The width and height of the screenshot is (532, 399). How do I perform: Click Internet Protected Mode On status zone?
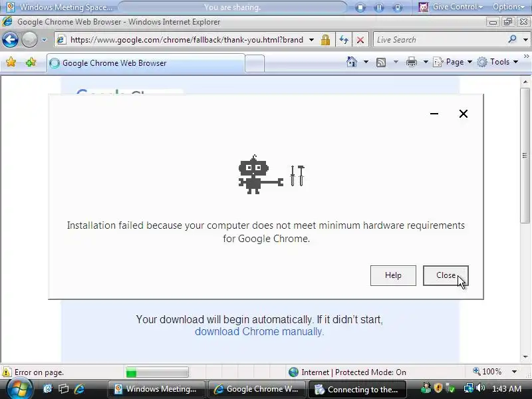(x=347, y=372)
